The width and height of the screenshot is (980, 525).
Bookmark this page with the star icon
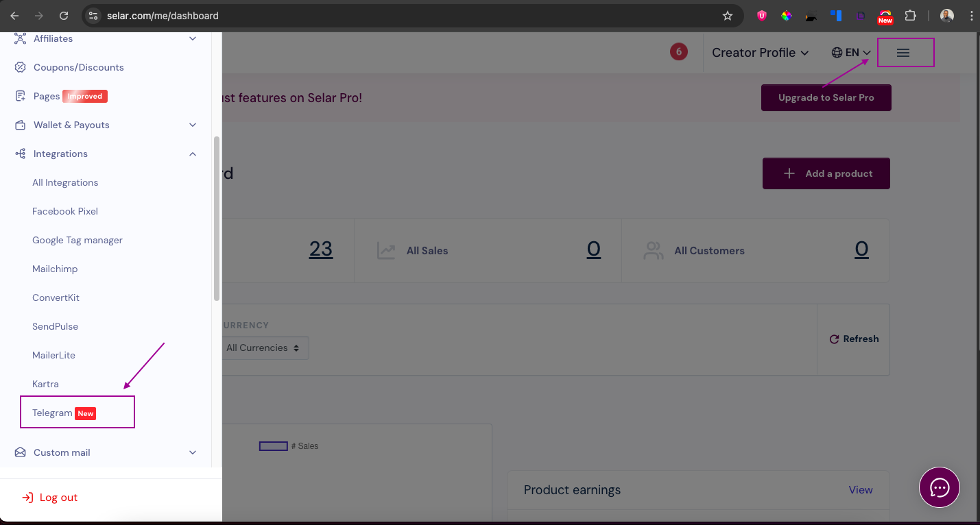point(728,15)
